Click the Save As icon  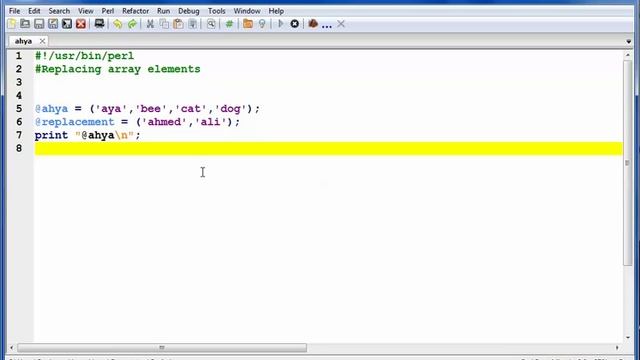(53, 24)
